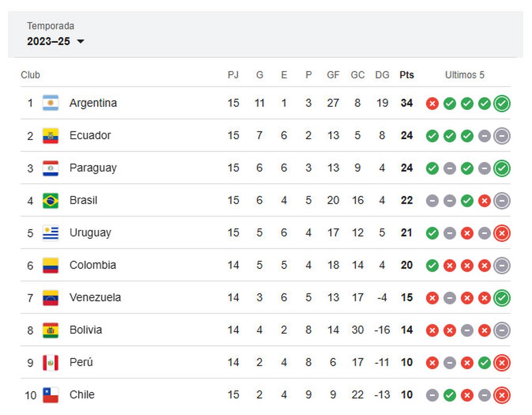532x415 pixels.
Task: Open the Paraguay team link
Action: coord(93,168)
